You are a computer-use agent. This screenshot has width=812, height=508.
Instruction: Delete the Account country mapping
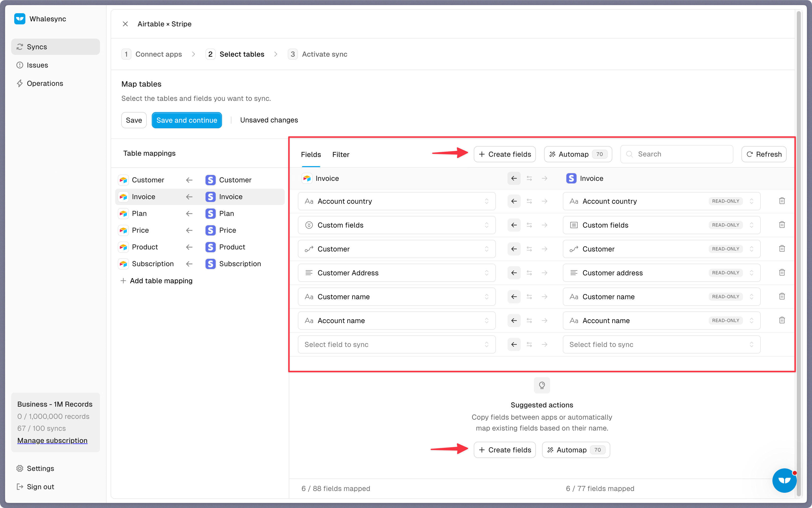click(782, 201)
